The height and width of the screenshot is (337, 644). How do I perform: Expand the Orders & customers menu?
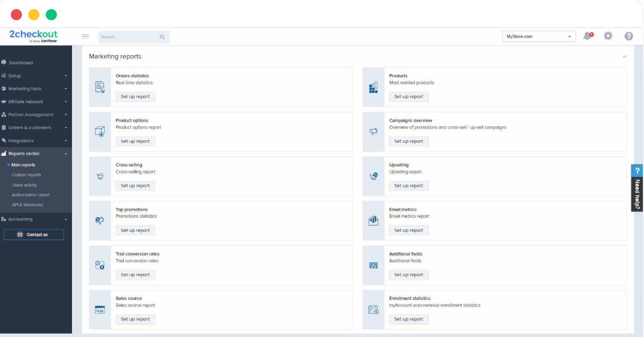(36, 128)
